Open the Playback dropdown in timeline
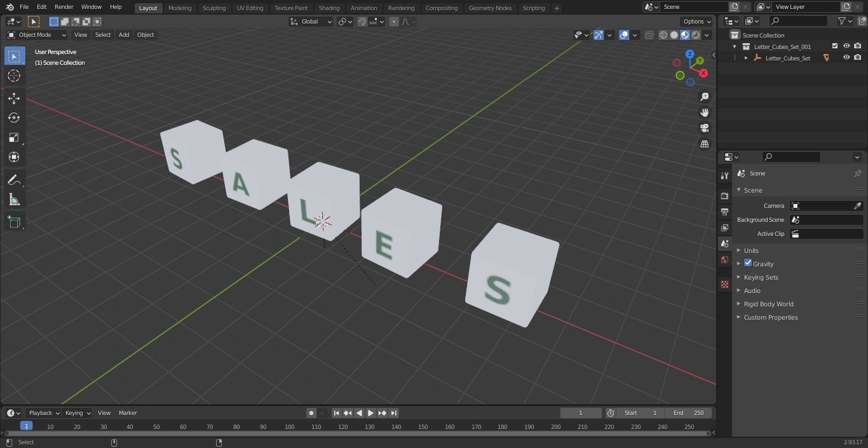The height and width of the screenshot is (448, 868). click(44, 413)
